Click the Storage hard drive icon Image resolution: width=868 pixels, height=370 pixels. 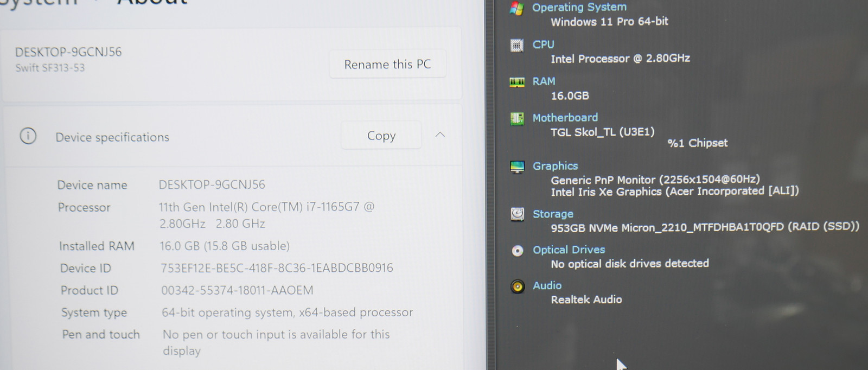coord(518,214)
